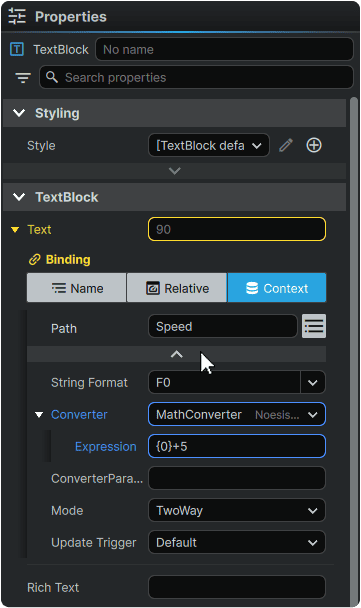The image size is (361, 608).
Task: Open the Mode TwoWay dropdown
Action: pyautogui.click(x=237, y=510)
